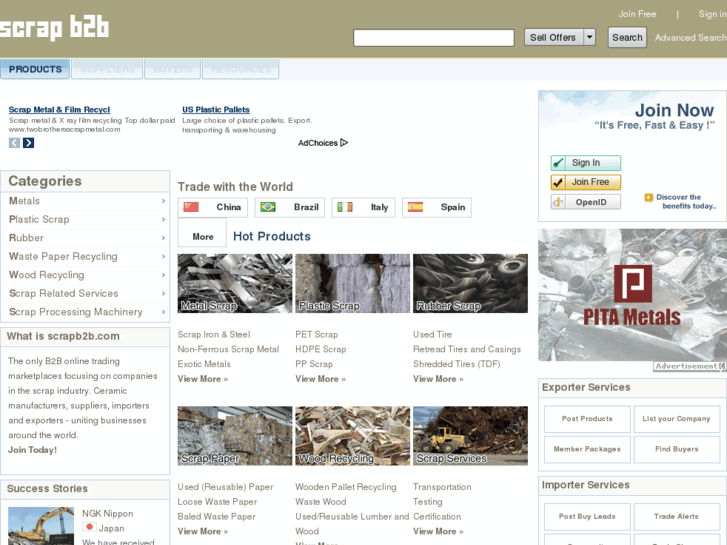Click inside the search text field
Image resolution: width=727 pixels, height=545 pixels.
click(x=434, y=38)
